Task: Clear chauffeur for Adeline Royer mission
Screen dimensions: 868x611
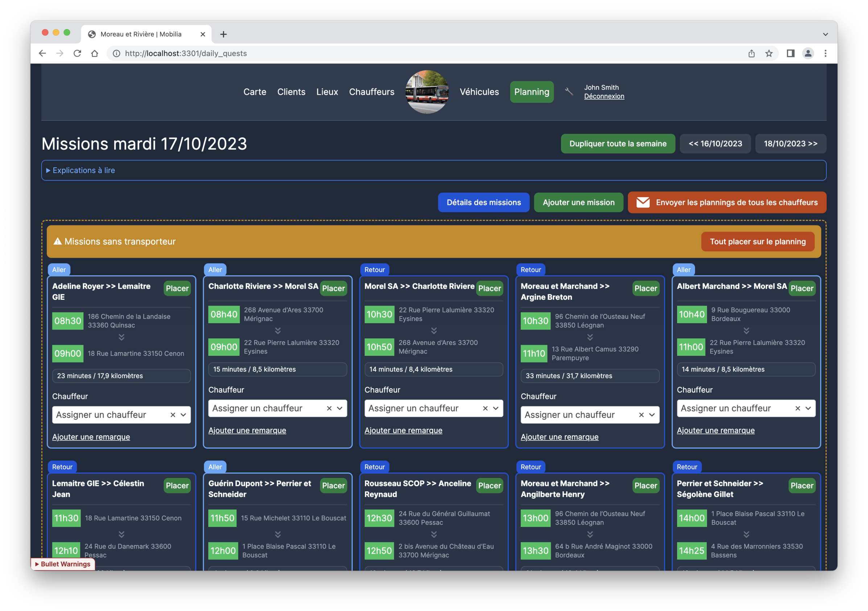Action: pyautogui.click(x=173, y=415)
